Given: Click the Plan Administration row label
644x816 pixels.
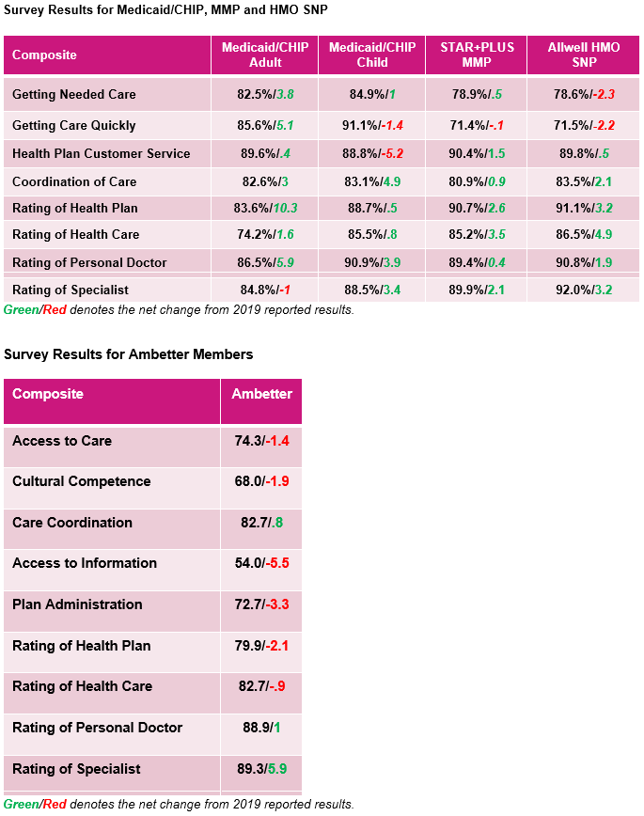Looking at the screenshot, I should click(77, 604).
